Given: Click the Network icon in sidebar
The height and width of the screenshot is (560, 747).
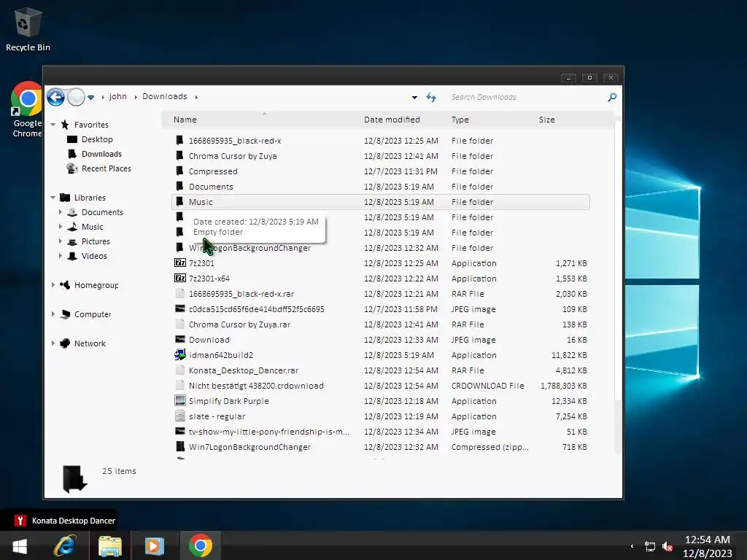Looking at the screenshot, I should [65, 343].
